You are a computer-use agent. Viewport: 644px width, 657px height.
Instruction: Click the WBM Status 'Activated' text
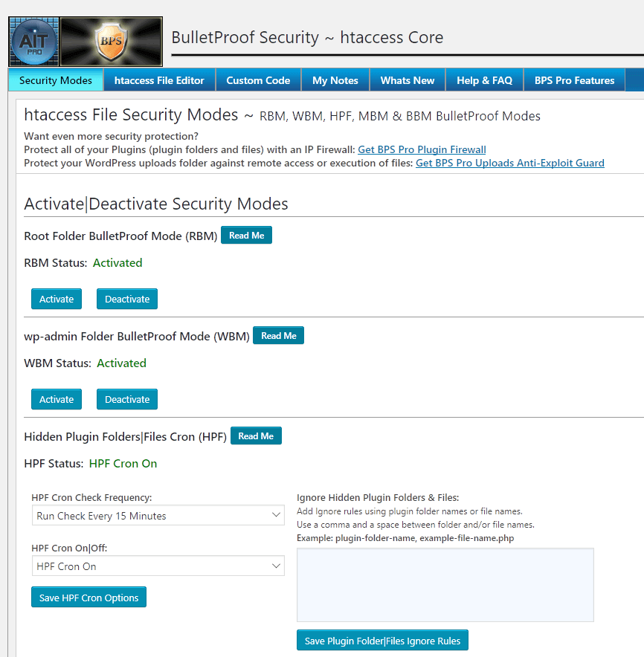pos(122,363)
